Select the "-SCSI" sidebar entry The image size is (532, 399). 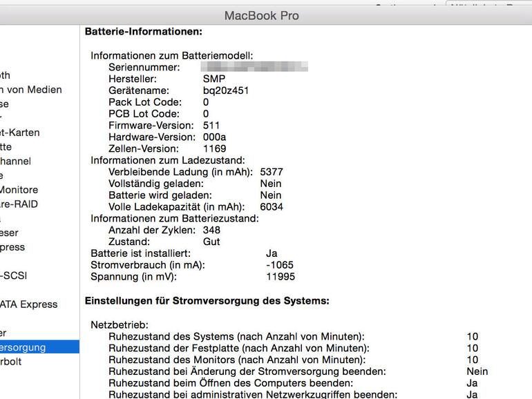[14, 275]
